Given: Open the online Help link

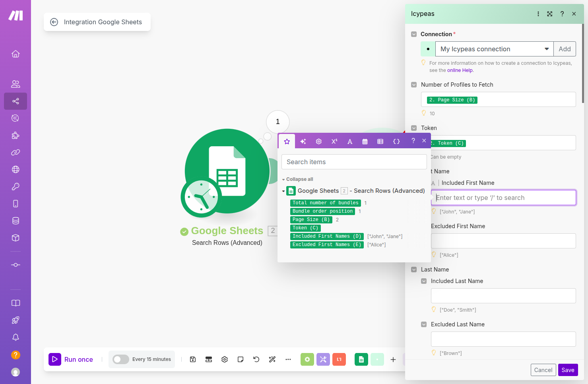Looking at the screenshot, I should pos(460,70).
